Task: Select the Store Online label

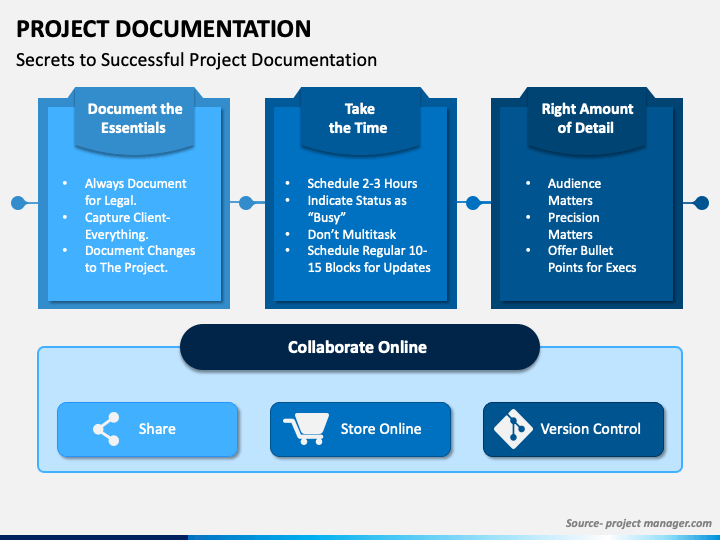Action: (381, 429)
